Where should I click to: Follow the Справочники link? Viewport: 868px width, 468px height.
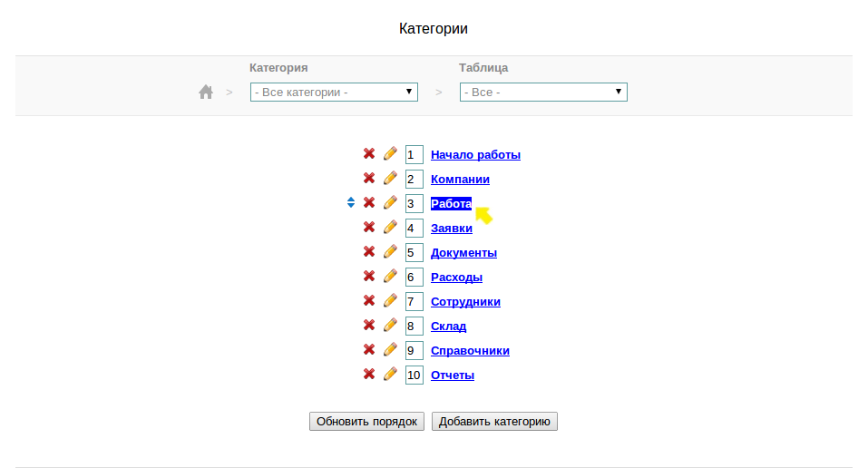470,351
